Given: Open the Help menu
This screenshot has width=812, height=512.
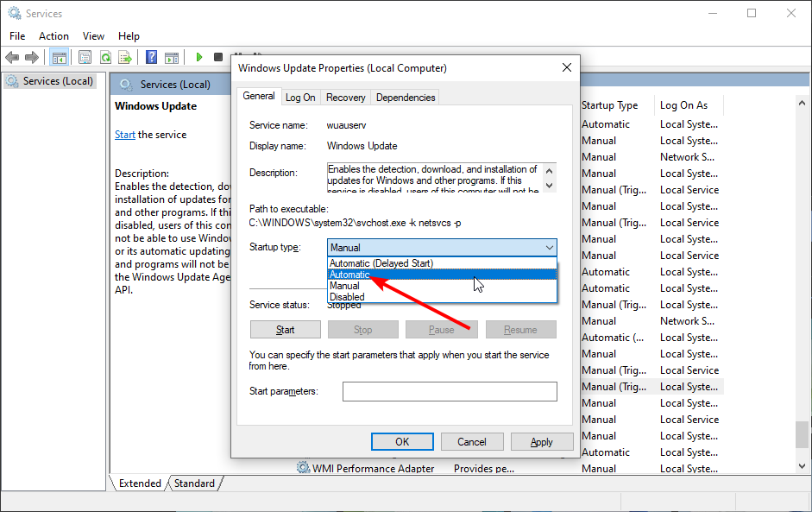Looking at the screenshot, I should pos(129,35).
